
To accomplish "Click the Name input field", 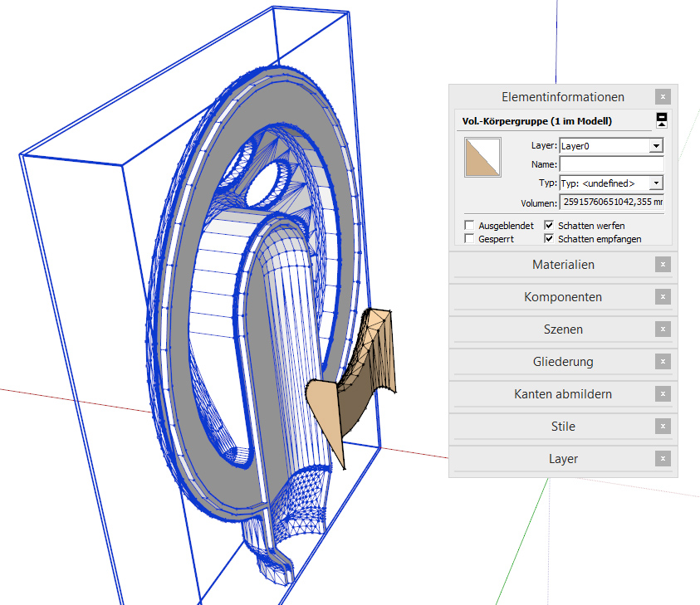I will 611,164.
